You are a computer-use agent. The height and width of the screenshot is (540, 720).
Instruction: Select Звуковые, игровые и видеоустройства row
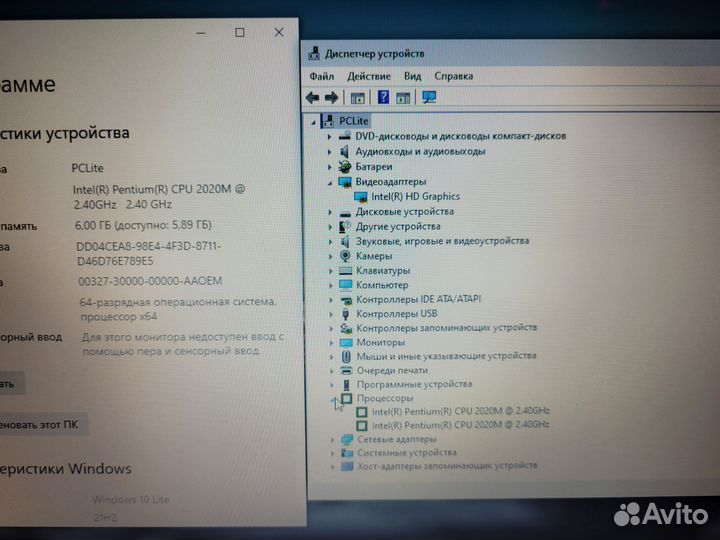[x=443, y=241]
